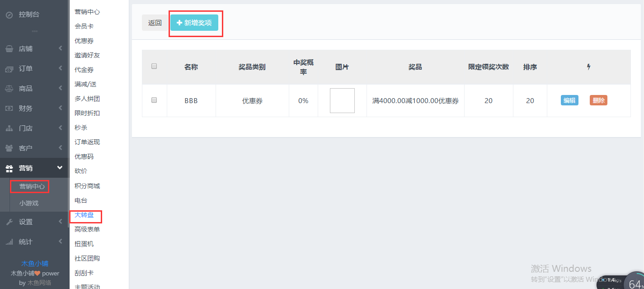The image size is (644, 289).
Task: Select 优惠券 in the marketing list
Action: tap(84, 41)
